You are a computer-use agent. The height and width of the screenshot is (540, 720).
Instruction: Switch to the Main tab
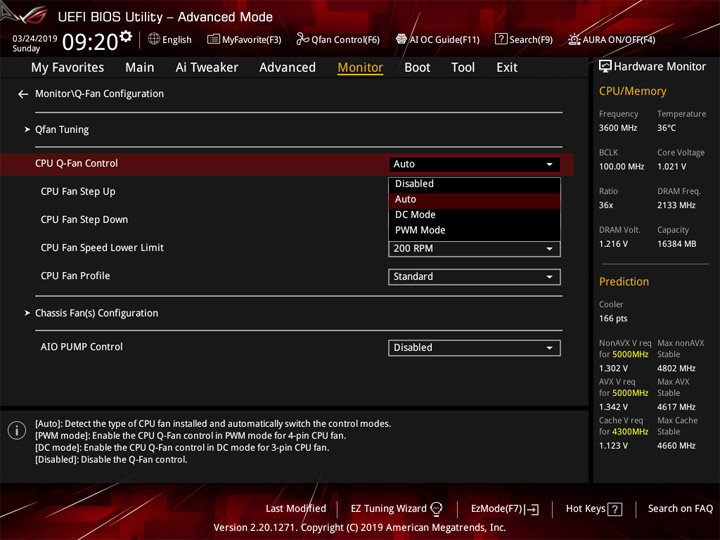click(x=140, y=68)
